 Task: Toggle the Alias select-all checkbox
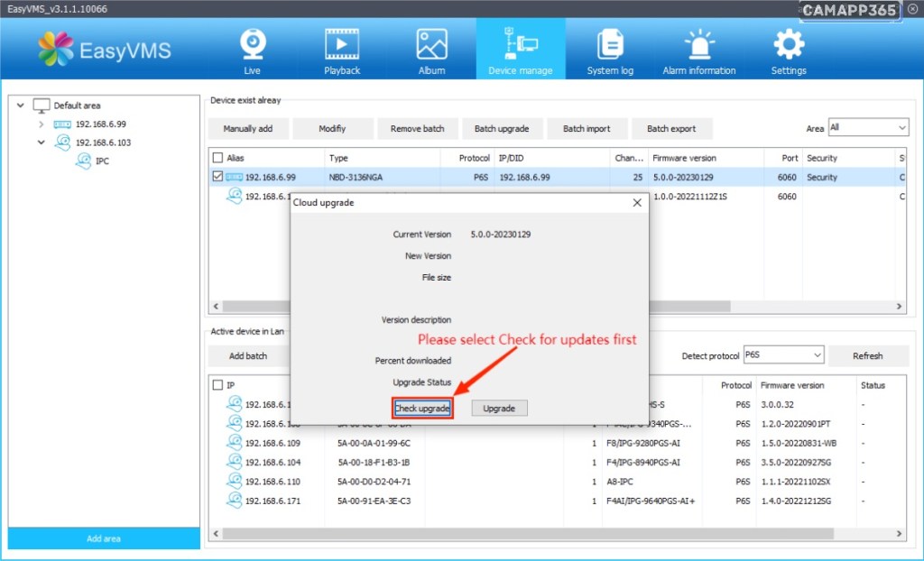pyautogui.click(x=217, y=158)
